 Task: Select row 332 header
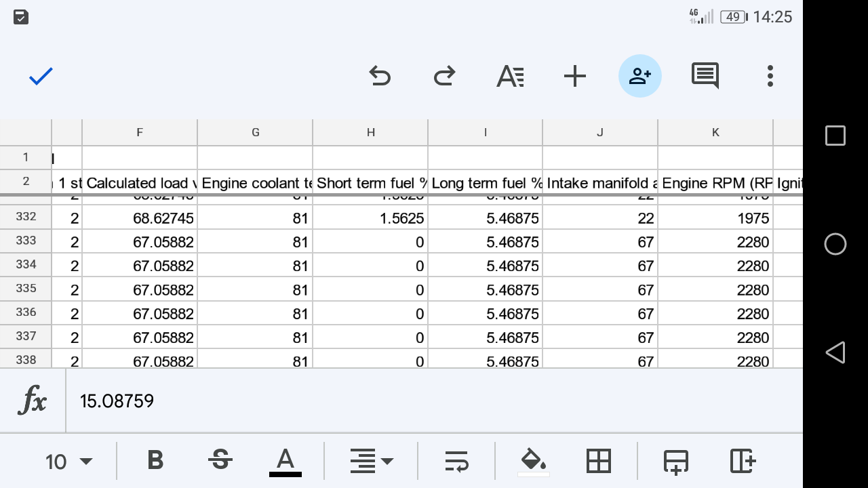pos(26,217)
